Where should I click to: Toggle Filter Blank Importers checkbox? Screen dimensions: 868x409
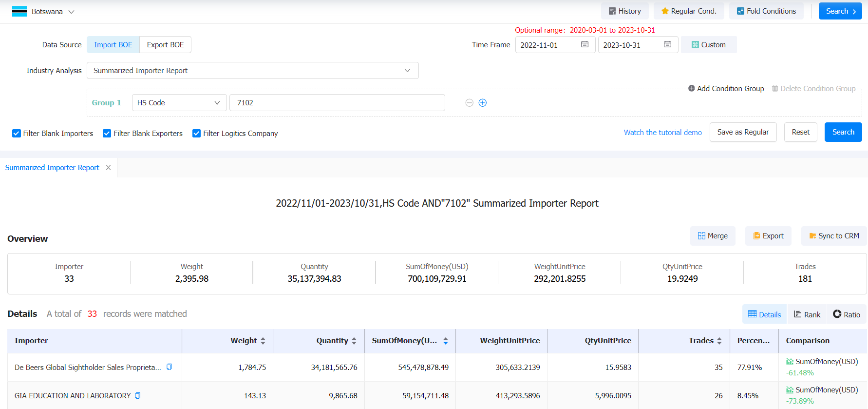coord(17,134)
